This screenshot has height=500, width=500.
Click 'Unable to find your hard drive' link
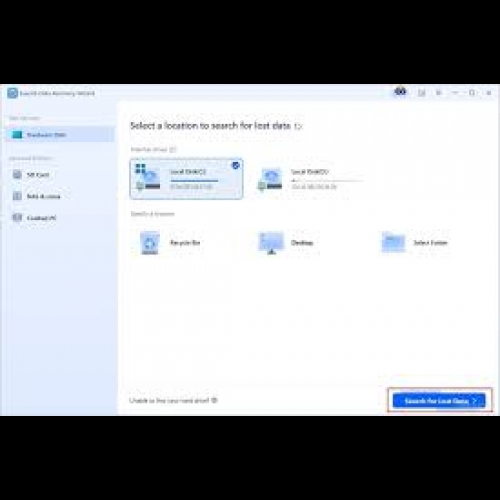point(169,400)
